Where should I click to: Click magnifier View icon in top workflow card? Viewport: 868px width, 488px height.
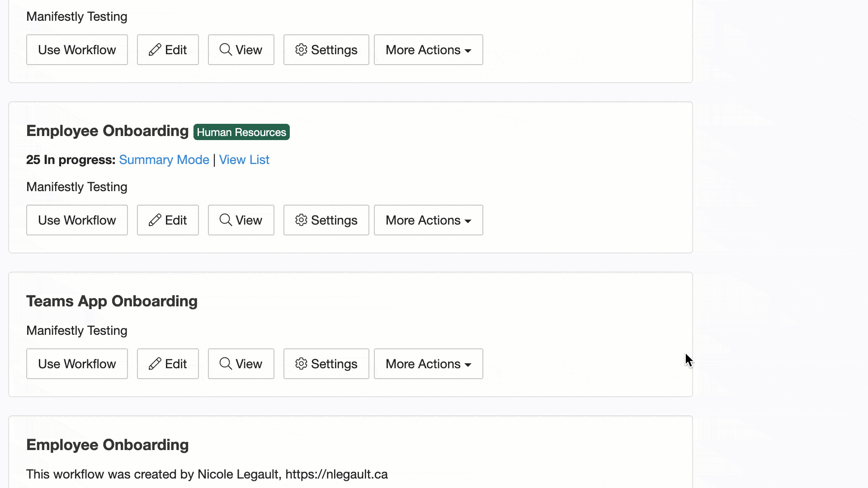point(226,49)
